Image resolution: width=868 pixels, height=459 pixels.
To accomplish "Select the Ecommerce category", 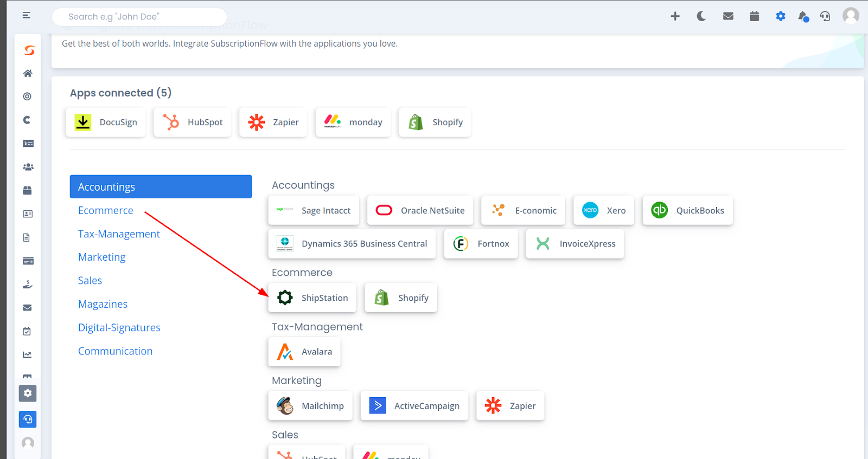I will pos(106,210).
